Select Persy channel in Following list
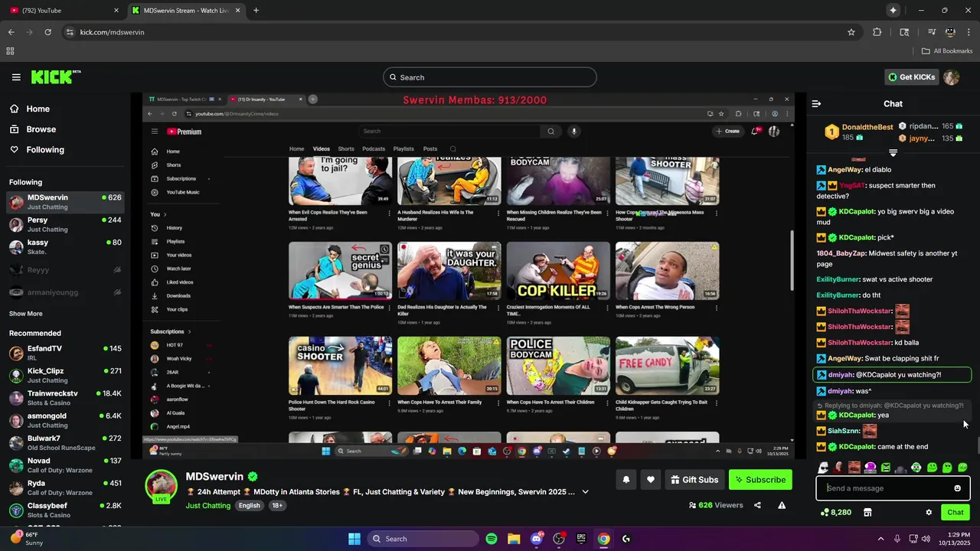This screenshot has height=551, width=980. (x=65, y=224)
